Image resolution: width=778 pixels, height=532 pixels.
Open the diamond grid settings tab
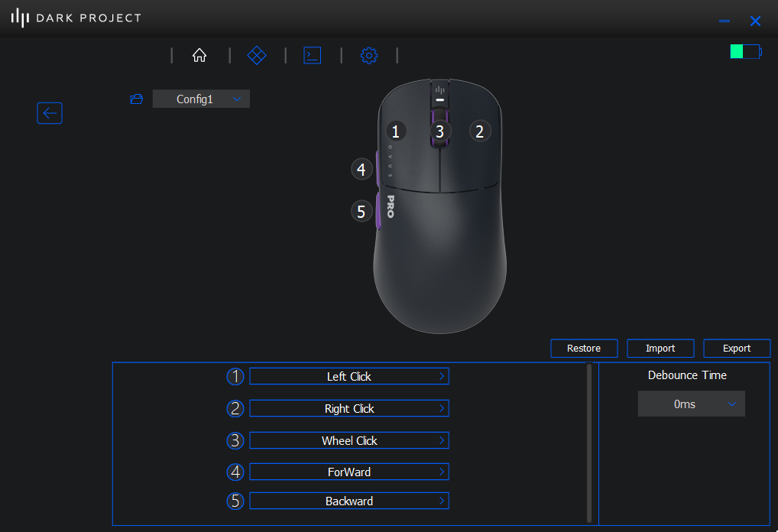(x=257, y=55)
